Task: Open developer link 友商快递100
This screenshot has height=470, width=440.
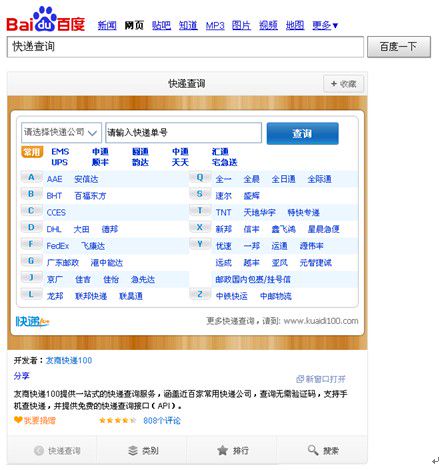Action: (69, 360)
